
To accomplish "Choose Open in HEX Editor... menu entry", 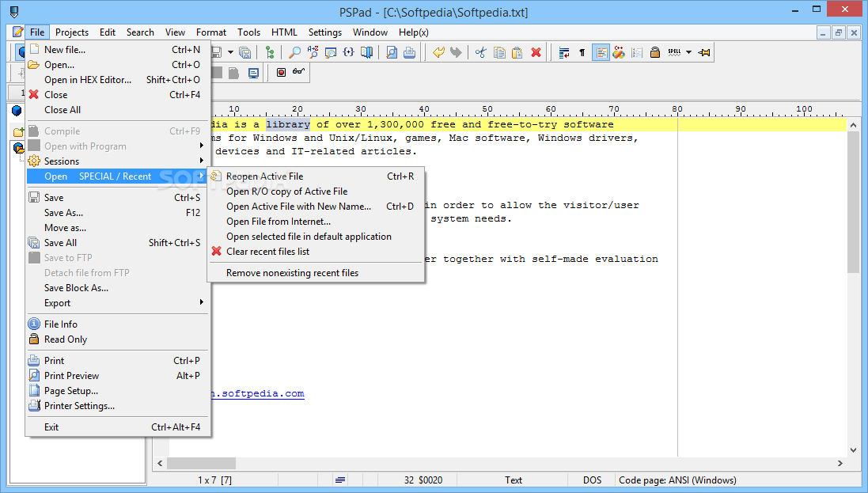I will pyautogui.click(x=118, y=80).
